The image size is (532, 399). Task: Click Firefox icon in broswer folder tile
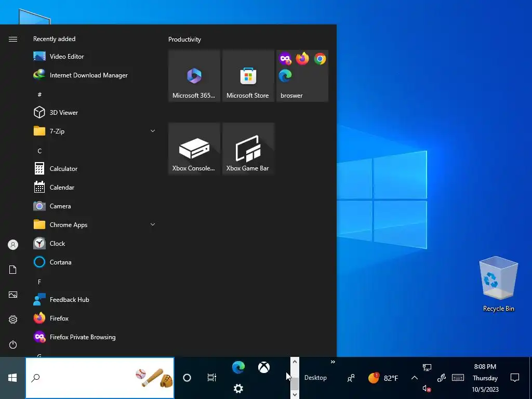tap(302, 59)
